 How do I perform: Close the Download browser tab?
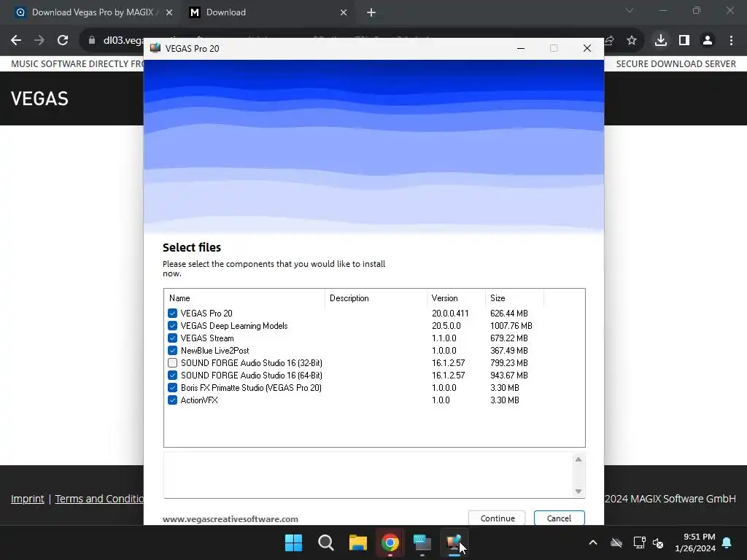(344, 13)
